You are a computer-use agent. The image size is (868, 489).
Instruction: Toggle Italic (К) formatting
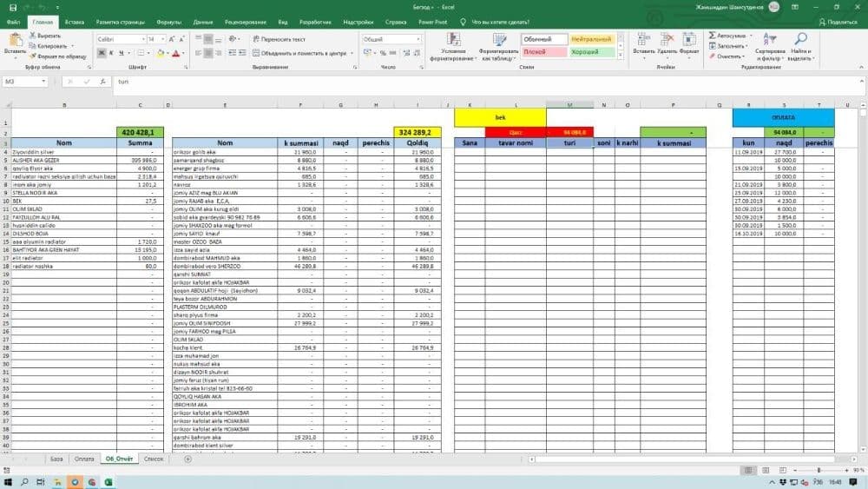click(111, 53)
